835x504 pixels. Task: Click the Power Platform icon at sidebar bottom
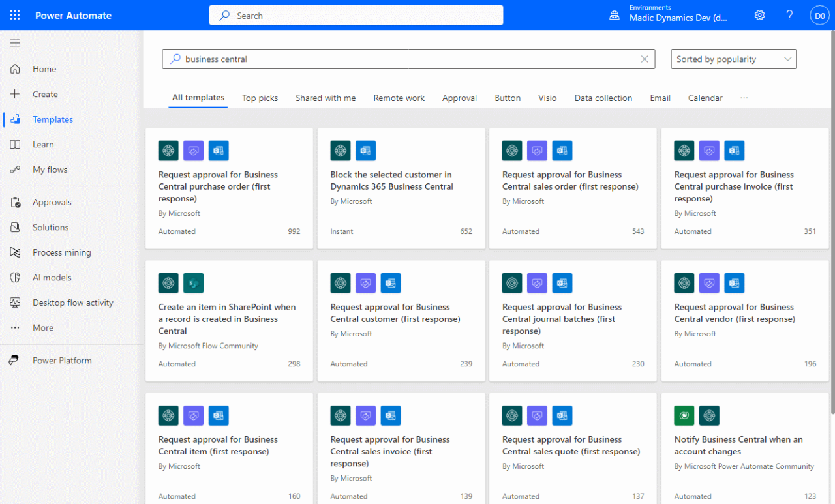pos(16,360)
